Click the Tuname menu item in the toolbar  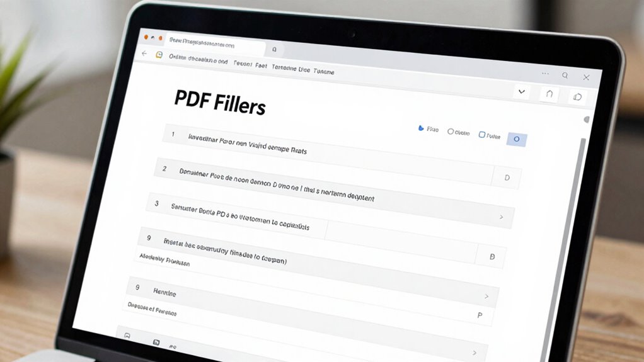coord(324,71)
